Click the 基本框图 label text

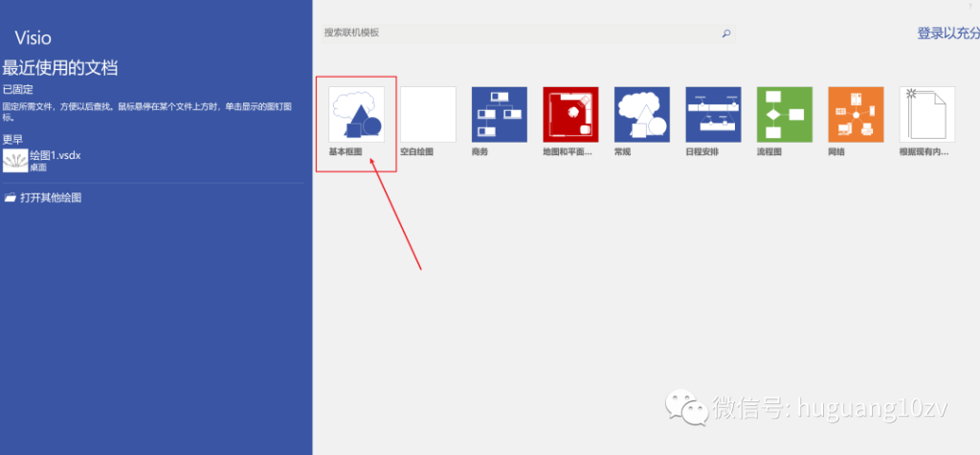coord(345,151)
